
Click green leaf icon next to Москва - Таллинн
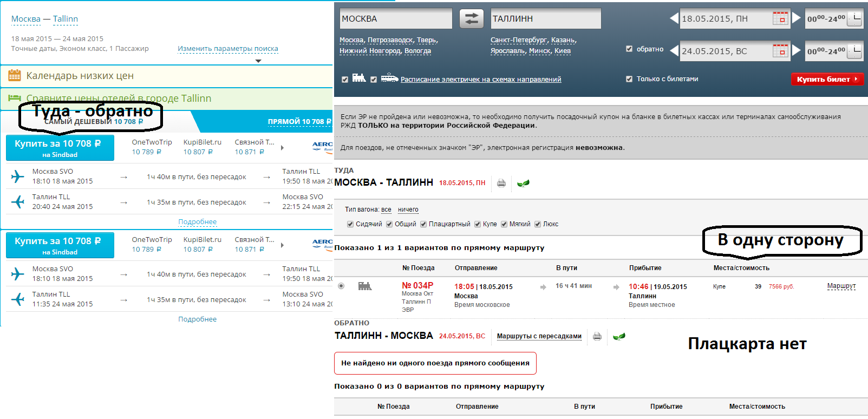[x=523, y=183]
